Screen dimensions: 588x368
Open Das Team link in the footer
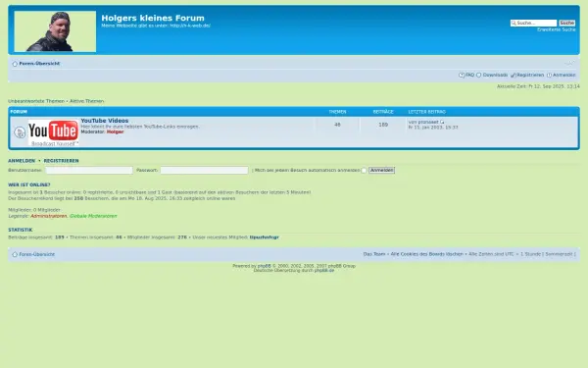coord(374,254)
